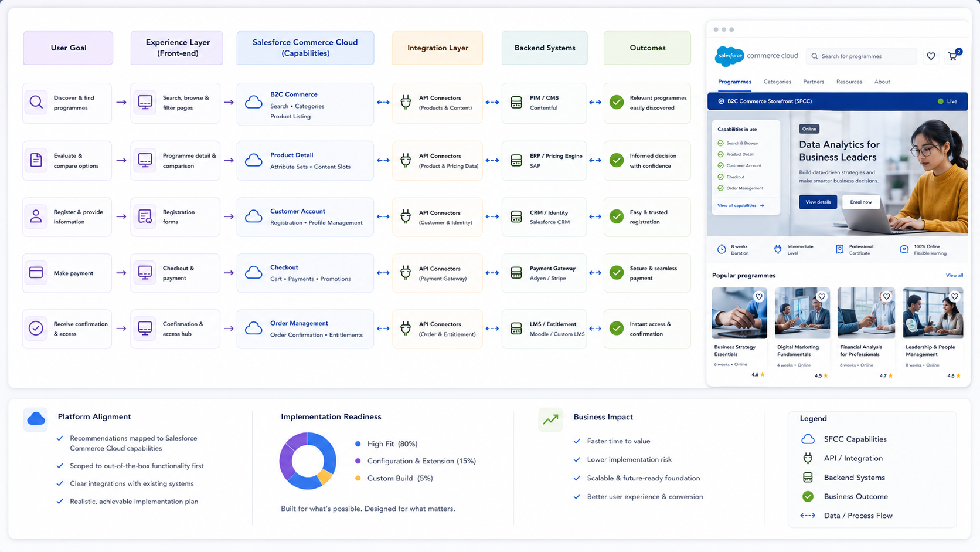This screenshot has width=980, height=552.
Task: Click the cloud icon in B2C Commerce box
Action: (x=253, y=102)
